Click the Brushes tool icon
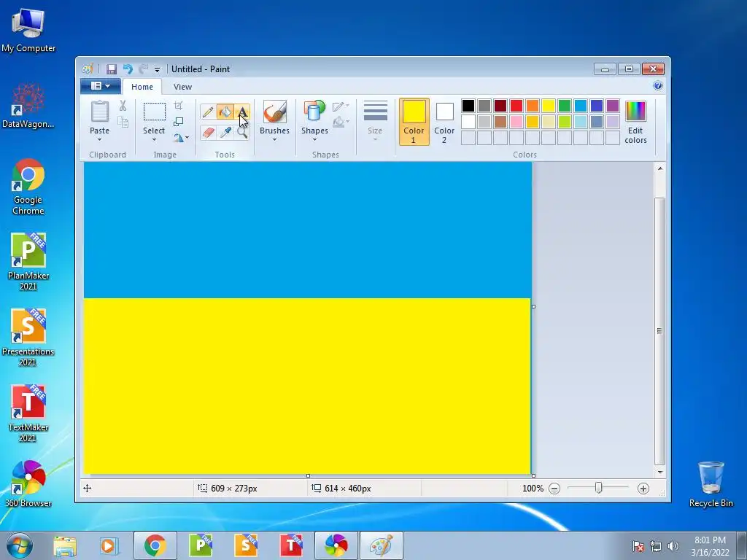This screenshot has height=560, width=747. click(274, 112)
